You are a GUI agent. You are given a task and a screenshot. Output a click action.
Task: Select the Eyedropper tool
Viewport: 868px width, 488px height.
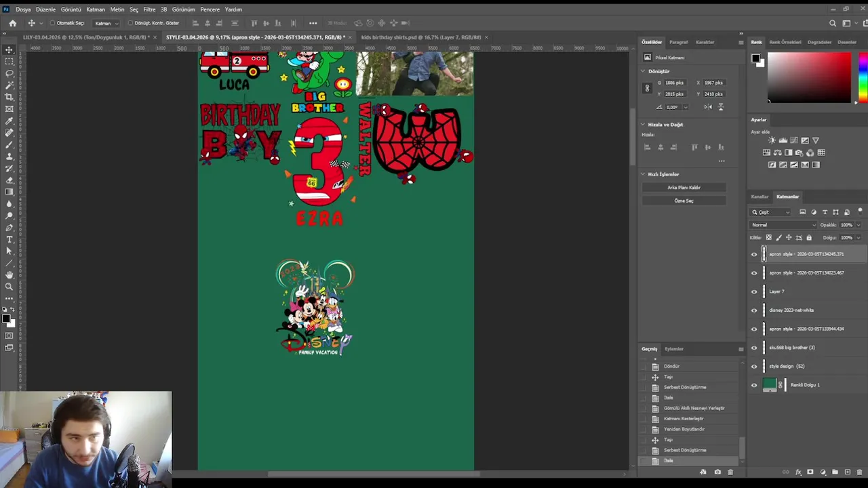[x=9, y=121]
